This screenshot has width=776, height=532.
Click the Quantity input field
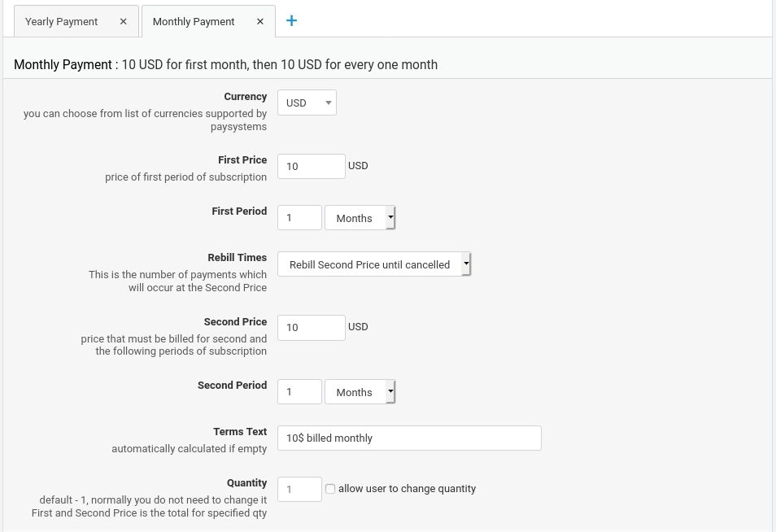point(299,489)
